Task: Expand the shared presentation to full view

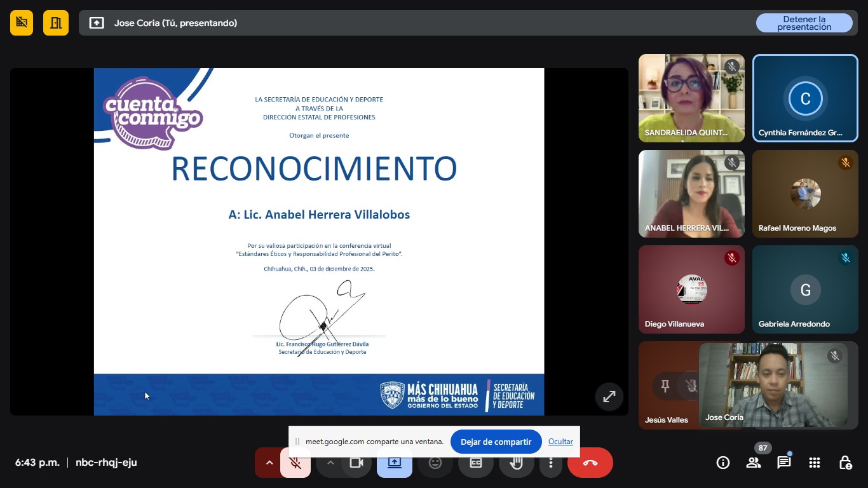Action: point(609,396)
